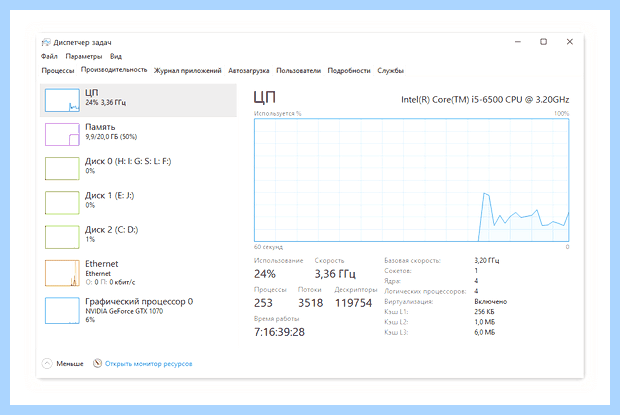Click the ЦП mini graph thumbnail
This screenshot has width=620, height=415.
coord(62,100)
